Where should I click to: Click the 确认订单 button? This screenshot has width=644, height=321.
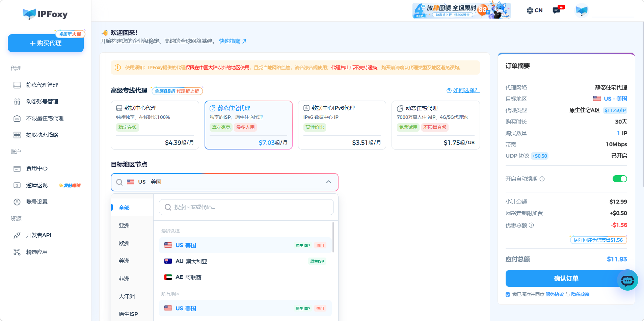coord(566,278)
